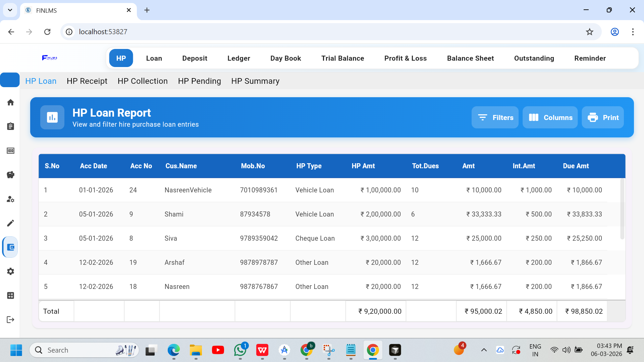The width and height of the screenshot is (644, 362).
Task: Open the Balance Sheet section
Action: pyautogui.click(x=470, y=58)
